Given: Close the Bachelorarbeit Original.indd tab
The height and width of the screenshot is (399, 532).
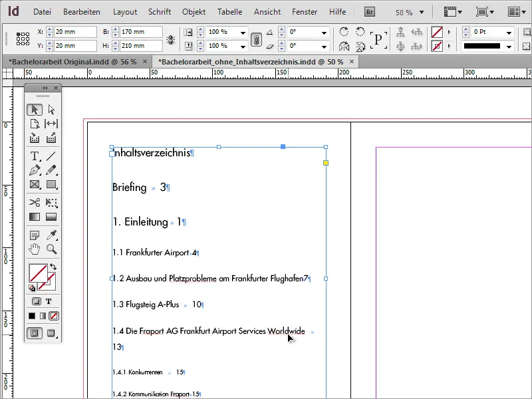Looking at the screenshot, I should click(x=145, y=62).
